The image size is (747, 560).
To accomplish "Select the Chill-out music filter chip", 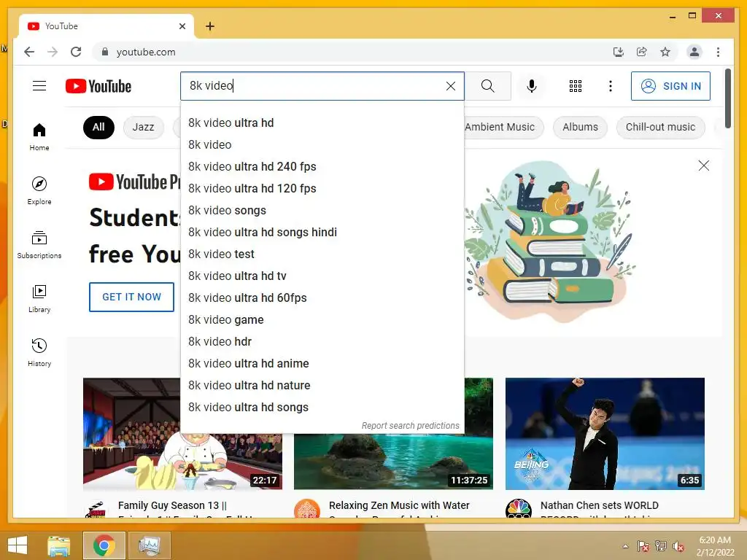I will click(x=660, y=127).
